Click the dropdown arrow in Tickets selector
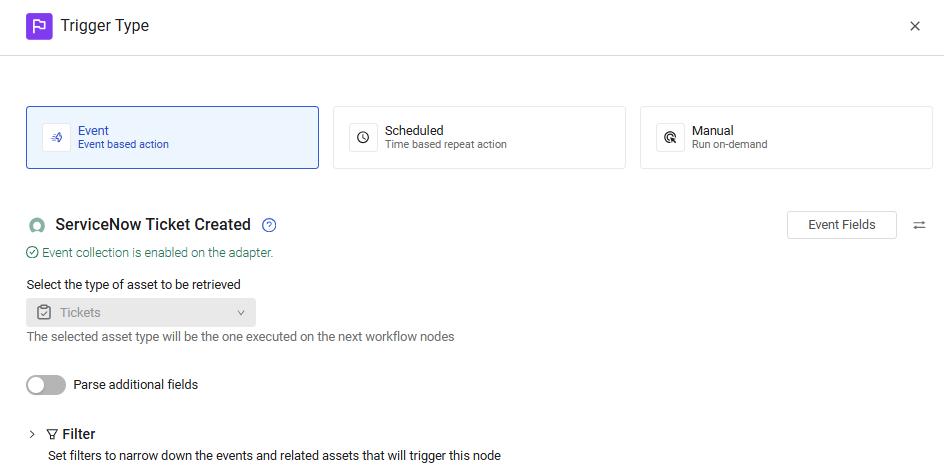Viewport: 944px width, 471px height. tap(241, 313)
